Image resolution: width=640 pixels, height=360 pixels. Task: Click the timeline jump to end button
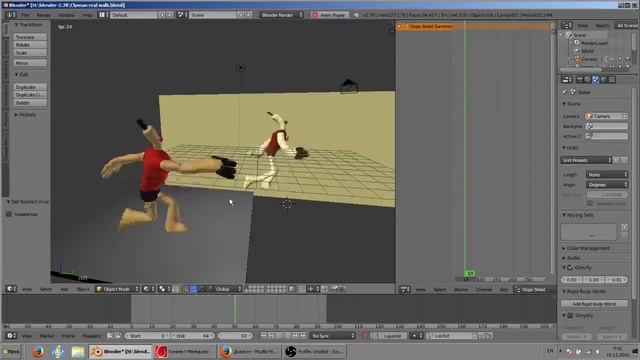pyautogui.click(x=303, y=336)
